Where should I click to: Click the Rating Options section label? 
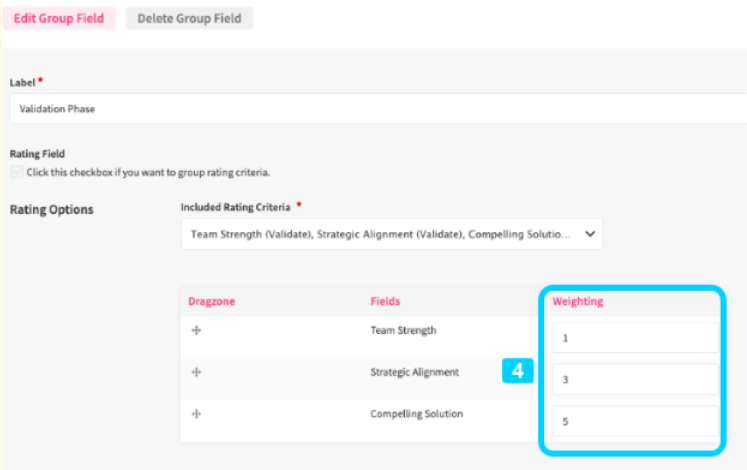coord(51,210)
